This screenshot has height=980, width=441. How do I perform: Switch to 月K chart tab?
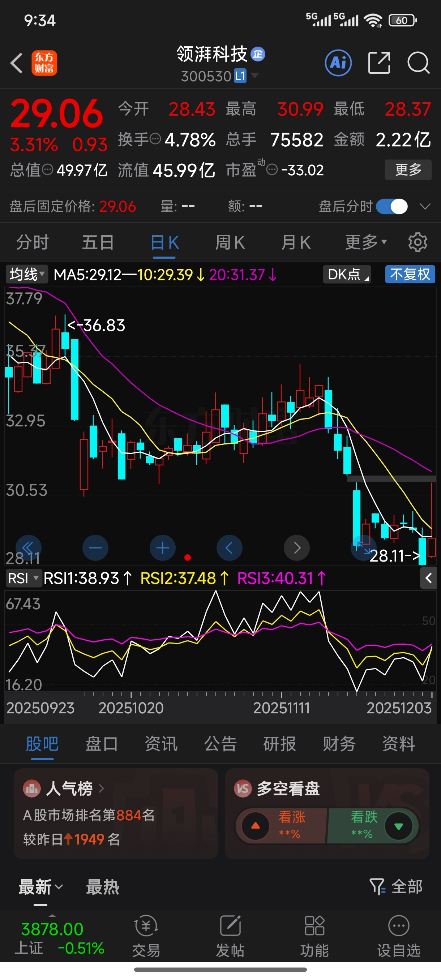(x=296, y=242)
